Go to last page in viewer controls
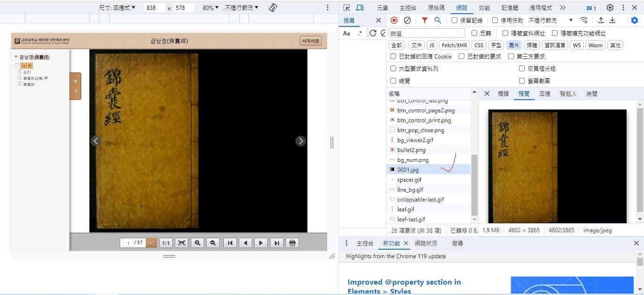Viewport: 644px width, 295px height. 277,243
